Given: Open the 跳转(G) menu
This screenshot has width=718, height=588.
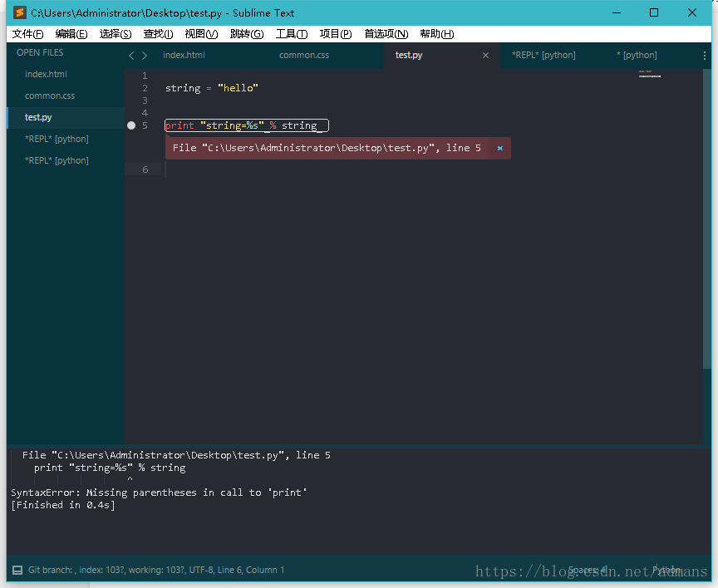Looking at the screenshot, I should click(x=247, y=34).
